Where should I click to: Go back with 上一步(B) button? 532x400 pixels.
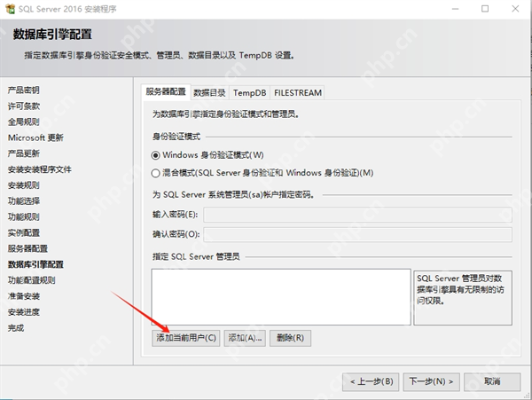371,381
